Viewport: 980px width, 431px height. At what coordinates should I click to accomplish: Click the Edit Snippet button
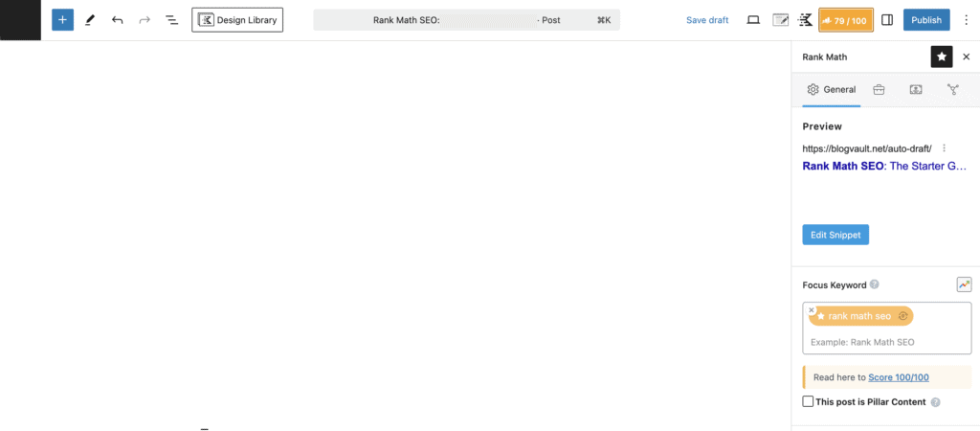[835, 235]
